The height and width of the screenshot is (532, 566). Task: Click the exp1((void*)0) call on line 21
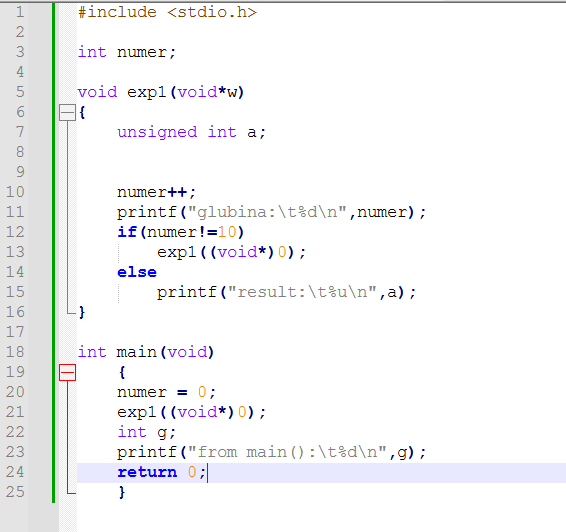click(192, 412)
